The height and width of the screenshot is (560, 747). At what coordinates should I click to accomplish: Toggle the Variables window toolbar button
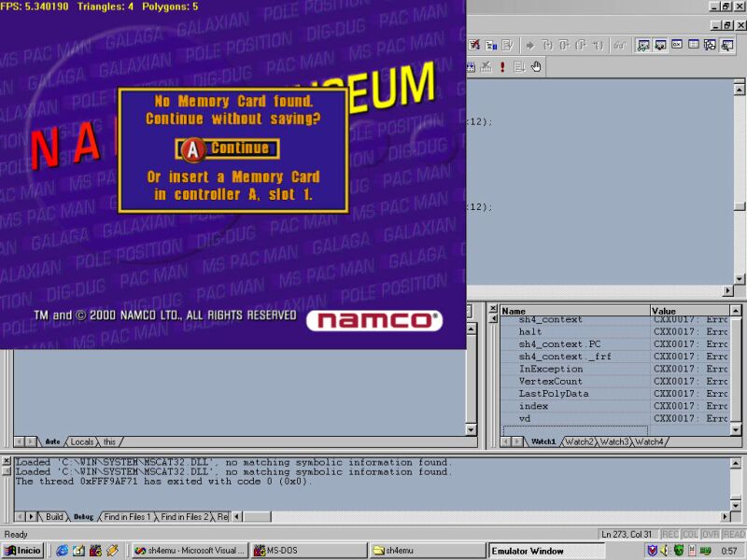coord(660,45)
